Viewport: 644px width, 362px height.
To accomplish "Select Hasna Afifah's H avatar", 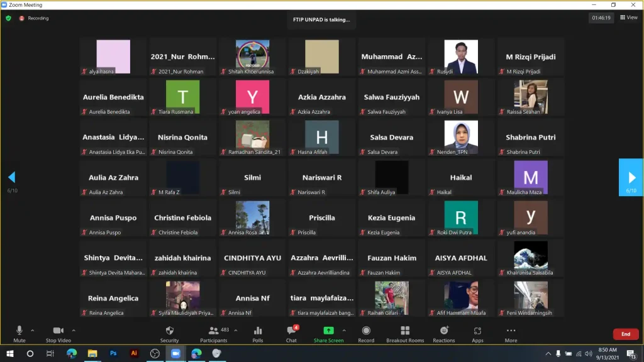I will [x=322, y=137].
